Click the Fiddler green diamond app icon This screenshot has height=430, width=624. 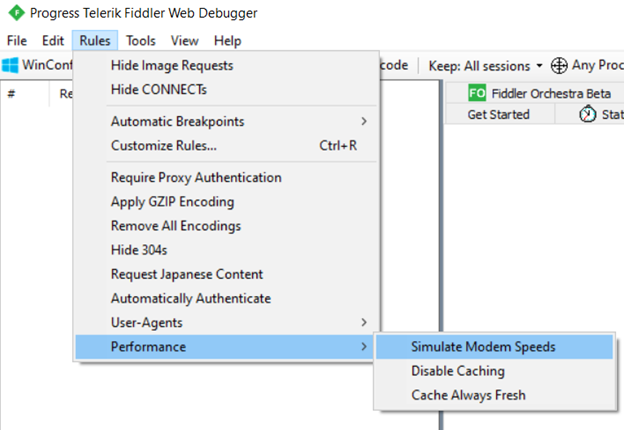click(x=16, y=13)
